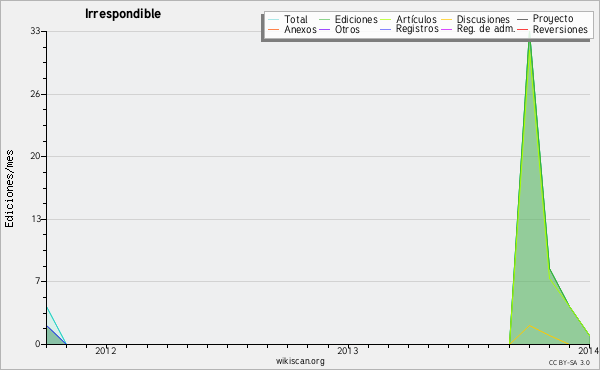Click the y-axis value 0
600x370 pixels.
38,344
